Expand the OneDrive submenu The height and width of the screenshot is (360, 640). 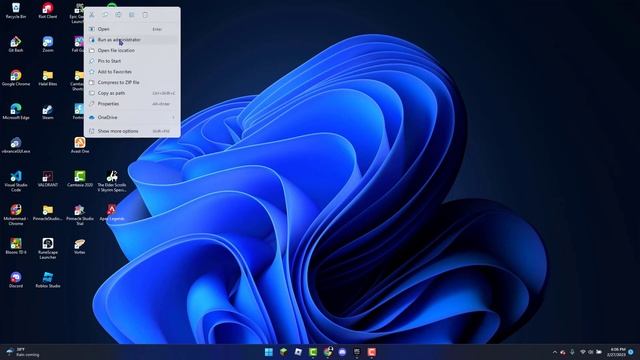tap(132, 117)
